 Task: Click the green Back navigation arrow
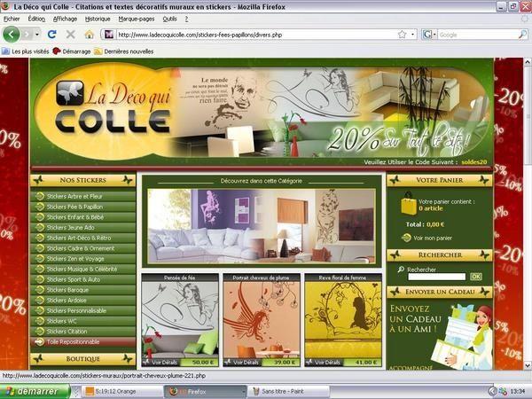[x=12, y=35]
